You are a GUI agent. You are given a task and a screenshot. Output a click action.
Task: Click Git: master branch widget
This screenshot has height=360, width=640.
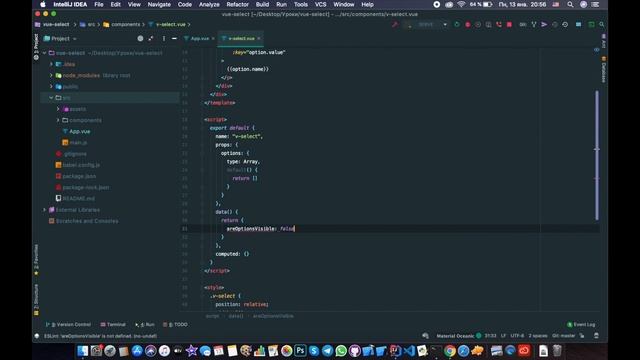[x=563, y=336]
